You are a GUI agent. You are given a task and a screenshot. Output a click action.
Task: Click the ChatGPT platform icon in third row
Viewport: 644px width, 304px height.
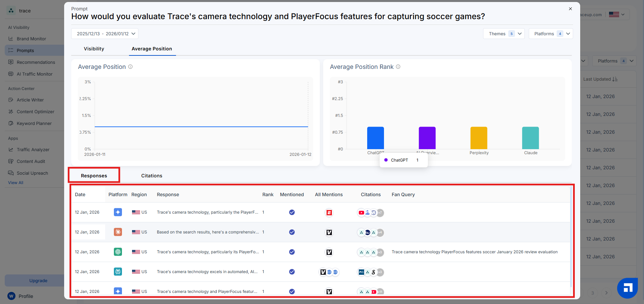point(118,252)
